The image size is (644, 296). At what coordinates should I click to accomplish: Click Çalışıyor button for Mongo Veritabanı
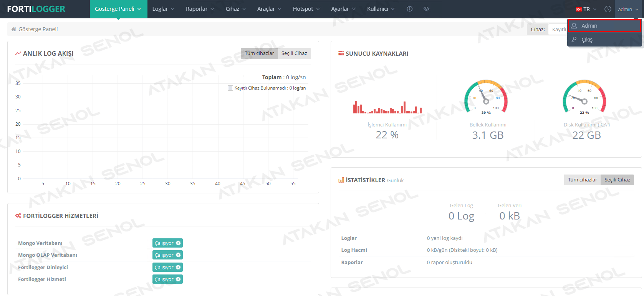click(x=167, y=243)
